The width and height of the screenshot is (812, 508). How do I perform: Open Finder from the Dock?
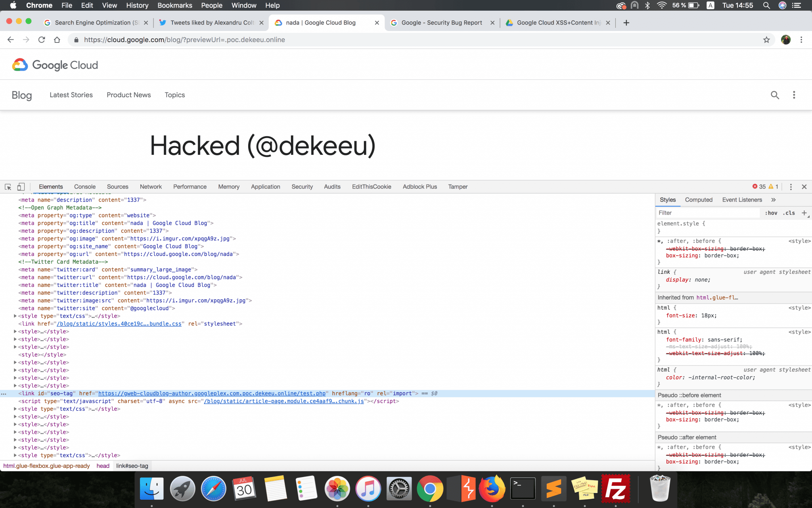click(x=151, y=489)
